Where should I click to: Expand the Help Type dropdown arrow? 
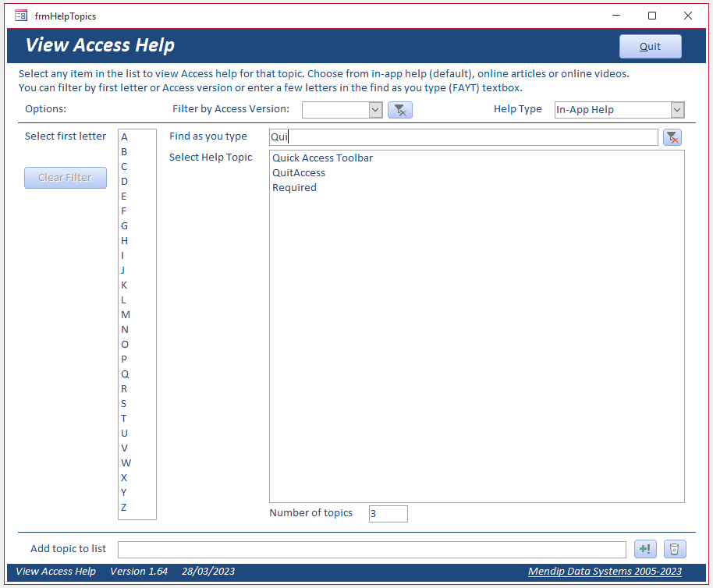pyautogui.click(x=677, y=109)
